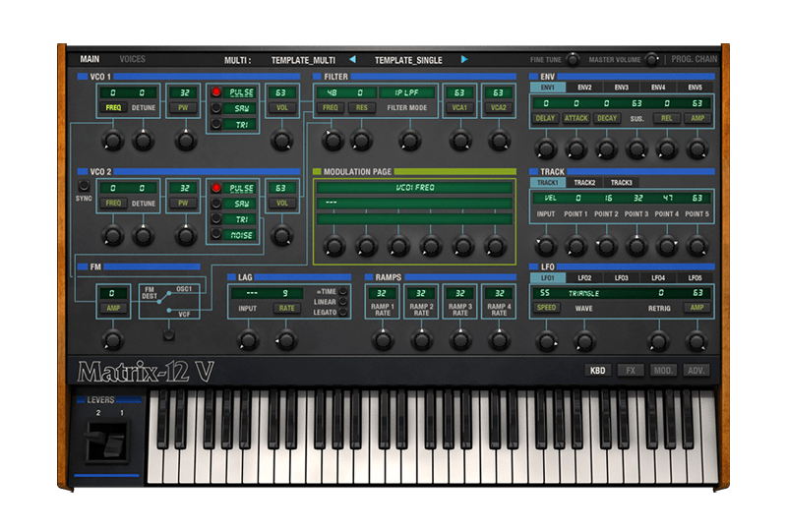Enable the LEGATO option in LAG
This screenshot has height=532, width=787.
pos(344,313)
